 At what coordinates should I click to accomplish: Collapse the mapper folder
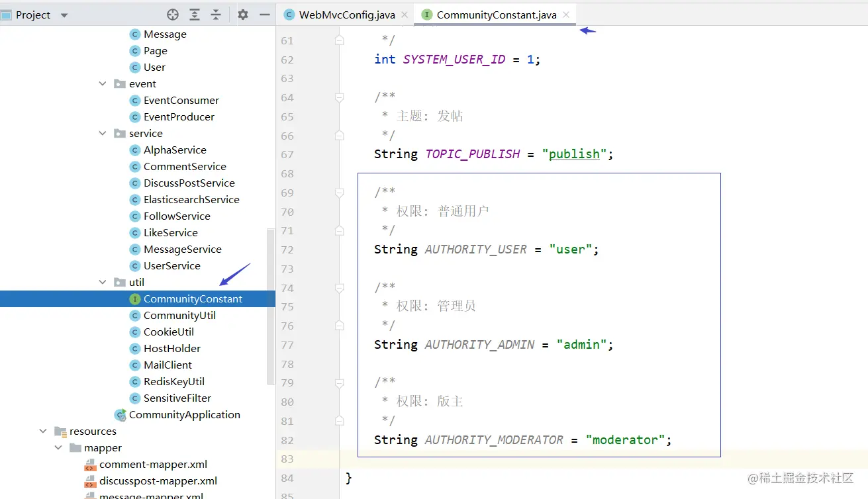(x=58, y=448)
